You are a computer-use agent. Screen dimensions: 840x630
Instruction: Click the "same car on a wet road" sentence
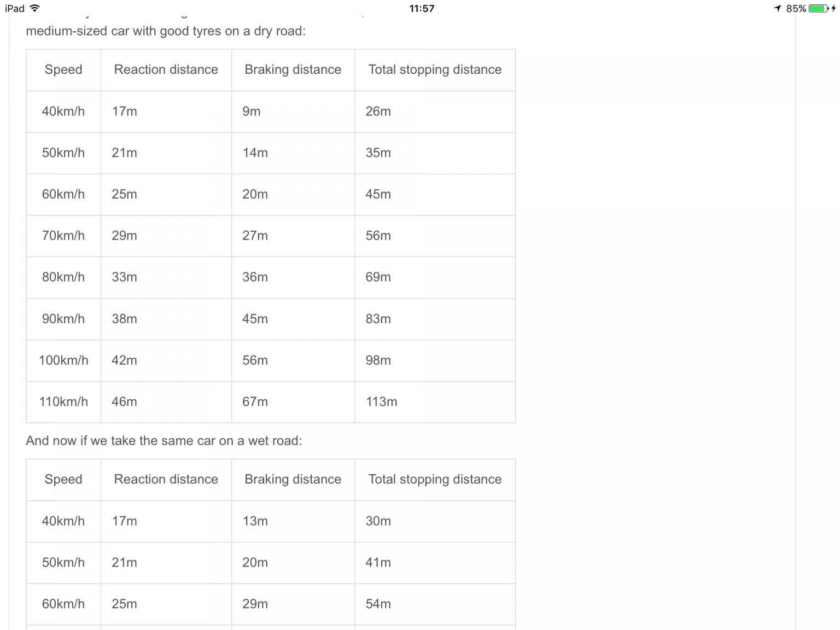coord(164,441)
